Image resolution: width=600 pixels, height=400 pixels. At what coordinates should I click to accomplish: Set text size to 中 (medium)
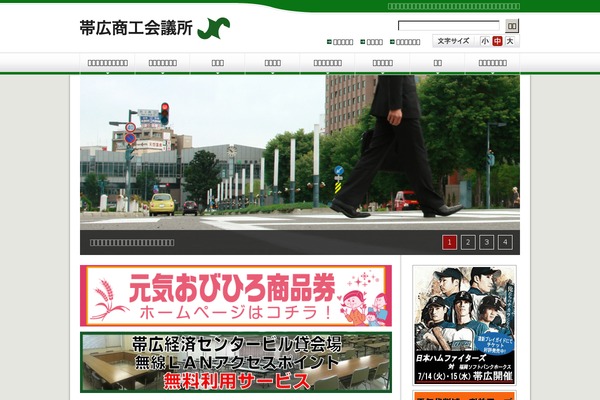click(497, 41)
